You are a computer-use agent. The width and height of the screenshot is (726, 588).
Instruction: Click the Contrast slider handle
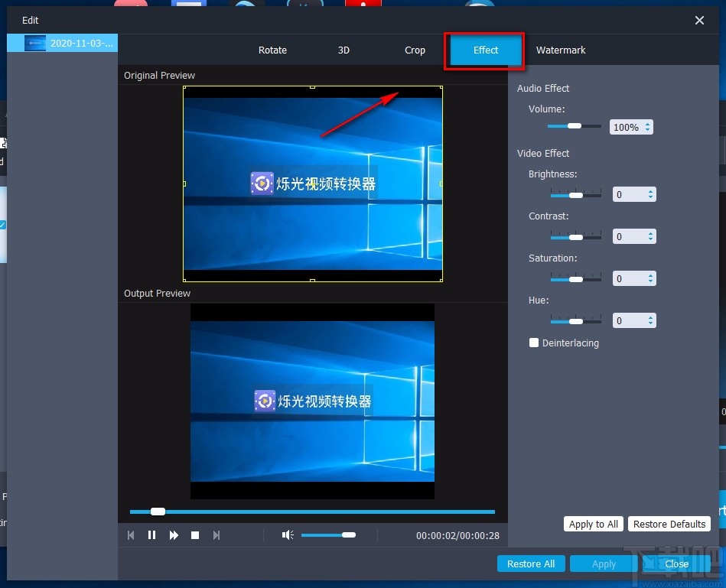[575, 236]
